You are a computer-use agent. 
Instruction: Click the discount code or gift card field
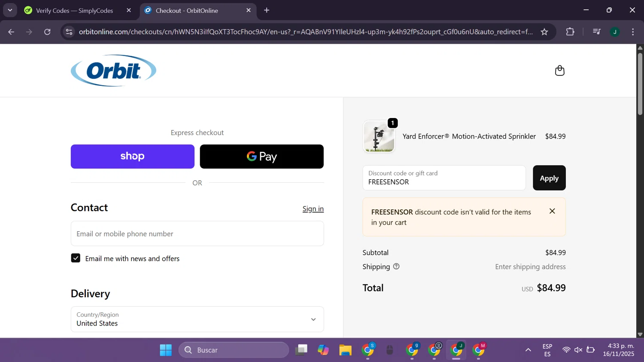(x=444, y=178)
